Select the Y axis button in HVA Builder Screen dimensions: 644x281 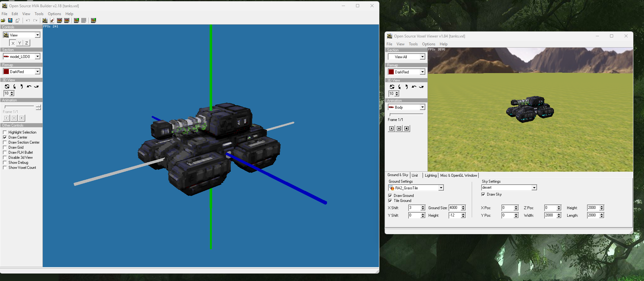20,43
